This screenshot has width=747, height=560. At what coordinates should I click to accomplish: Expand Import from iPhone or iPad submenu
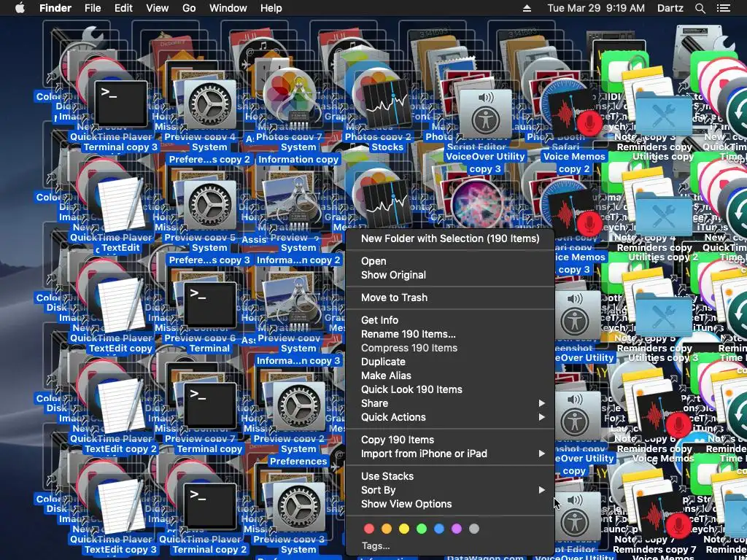pos(450,454)
